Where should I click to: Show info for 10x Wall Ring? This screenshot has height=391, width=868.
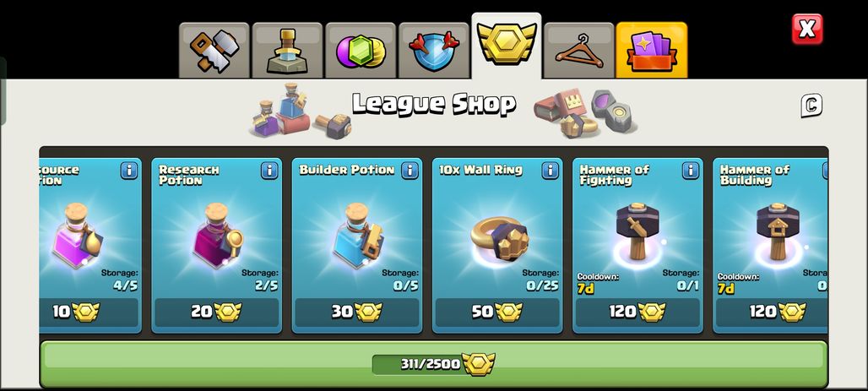(x=551, y=171)
